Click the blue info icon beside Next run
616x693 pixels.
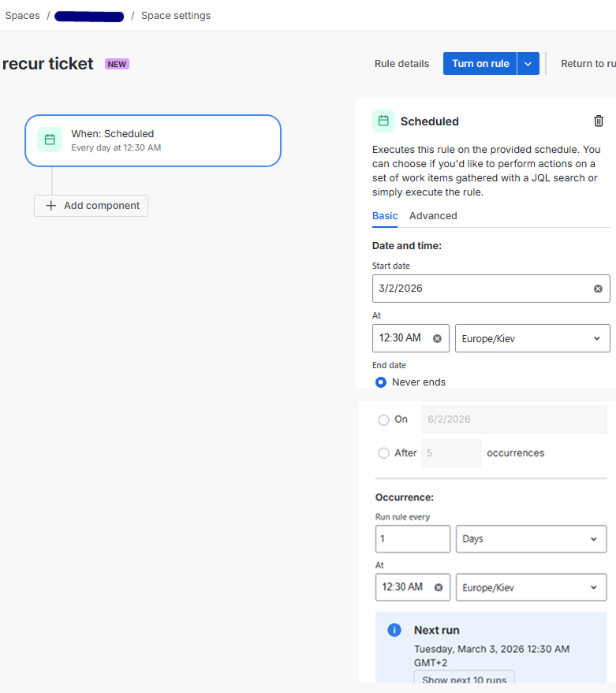[394, 630]
